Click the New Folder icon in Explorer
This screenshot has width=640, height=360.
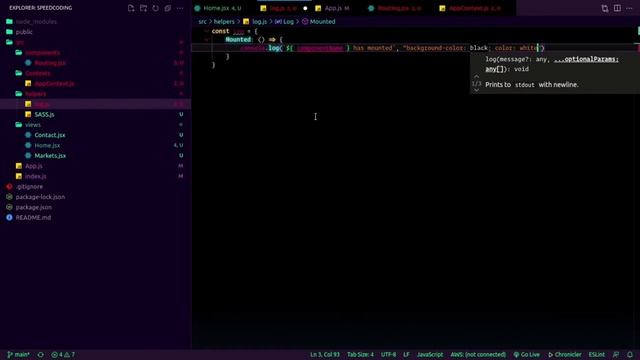click(143, 8)
